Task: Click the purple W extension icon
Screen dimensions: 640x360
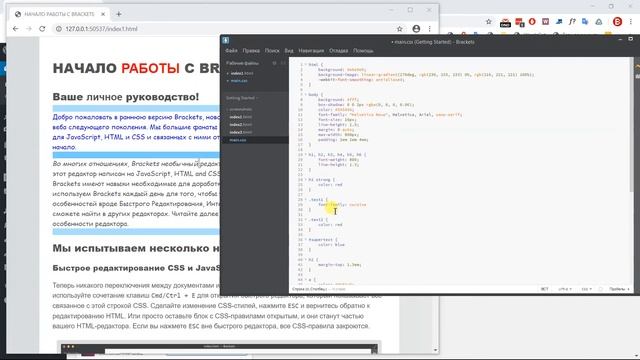Action: tap(545, 22)
